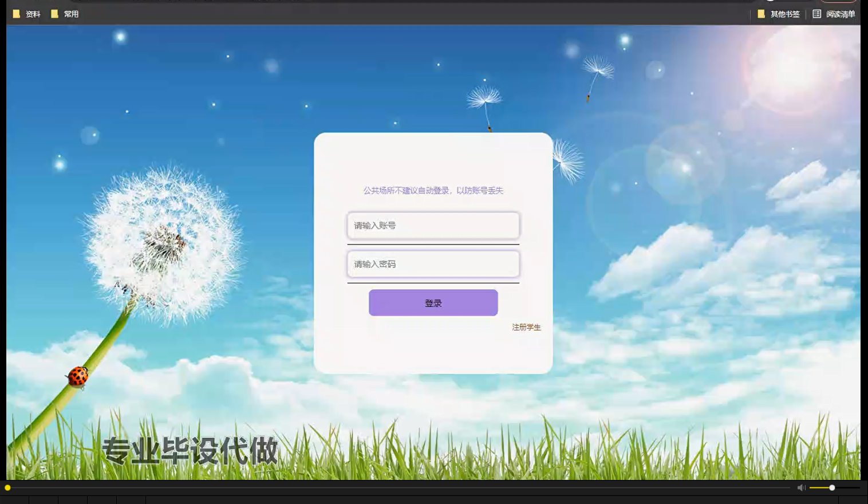Open the 注册学生 registration link

[x=526, y=328]
